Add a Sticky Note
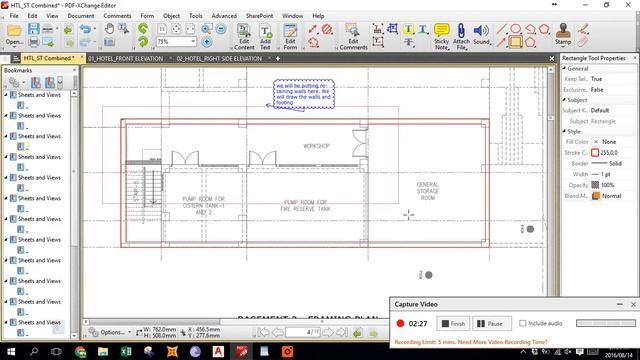Viewport: 640px width, 360px height. point(442,36)
